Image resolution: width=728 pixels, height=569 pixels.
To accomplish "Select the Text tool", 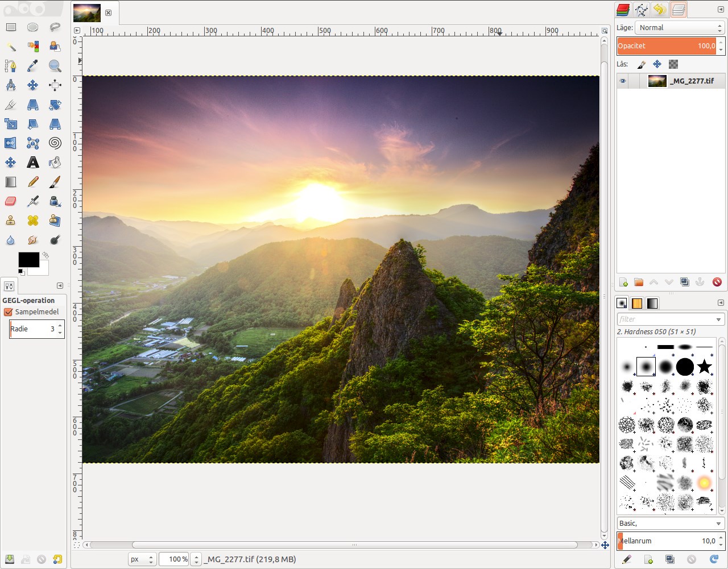I will coord(33,163).
